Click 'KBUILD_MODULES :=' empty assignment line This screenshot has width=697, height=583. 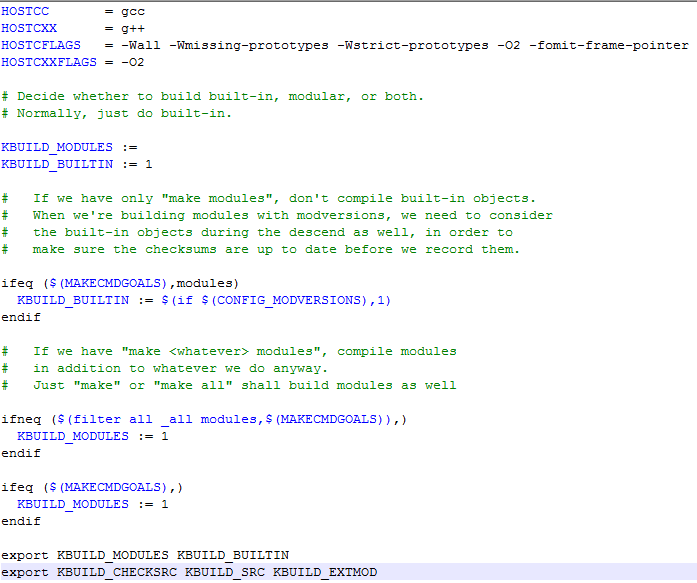click(x=69, y=147)
